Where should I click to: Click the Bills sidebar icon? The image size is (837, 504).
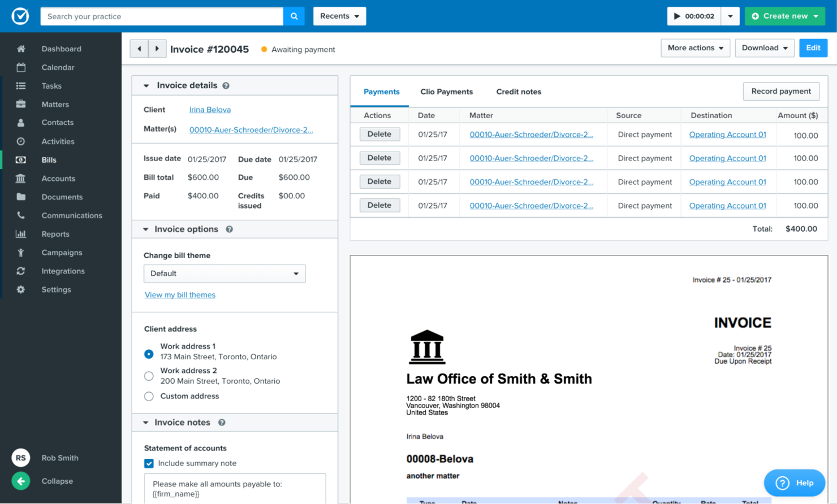[x=21, y=160]
